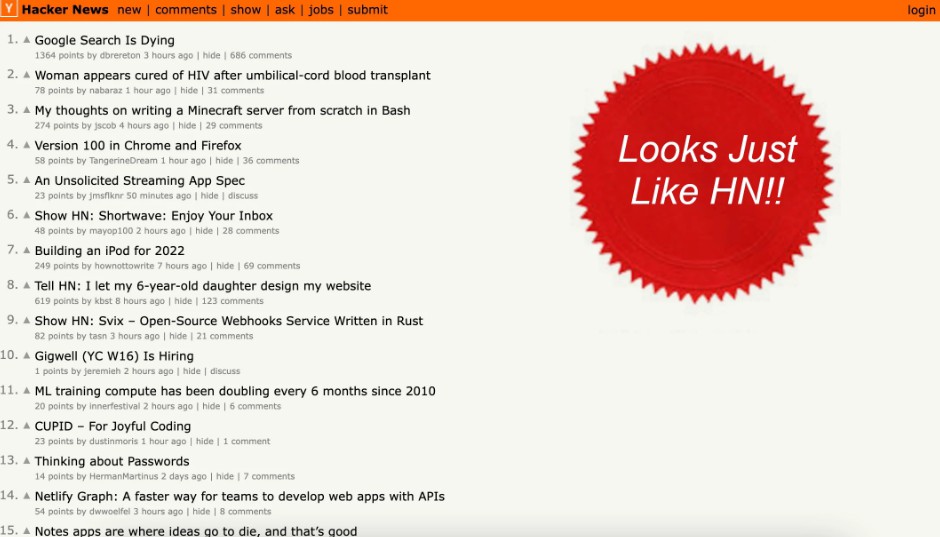Upvote Version 100 in Chrome and Firefox
Viewport: 940px width, 537px height.
[27, 146]
